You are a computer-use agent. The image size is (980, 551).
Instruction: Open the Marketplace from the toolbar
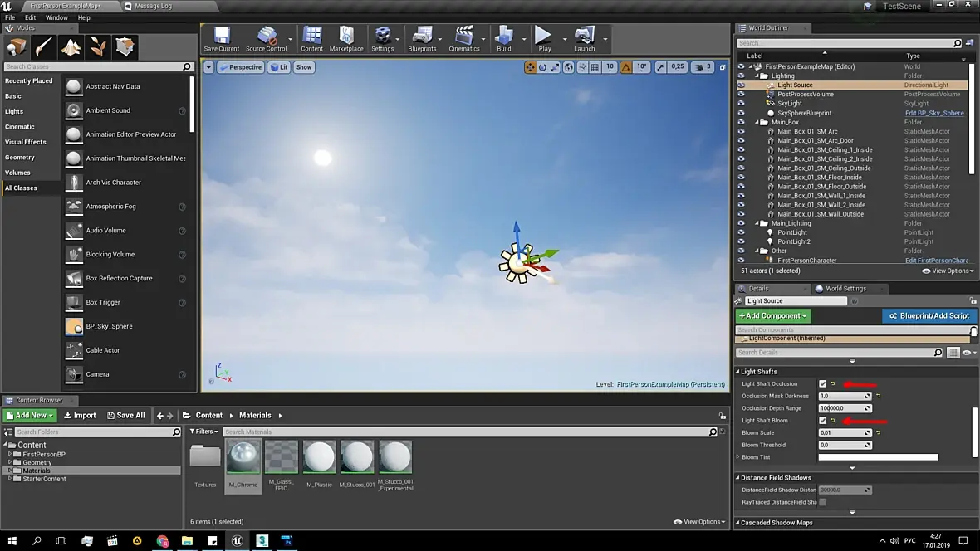point(346,39)
